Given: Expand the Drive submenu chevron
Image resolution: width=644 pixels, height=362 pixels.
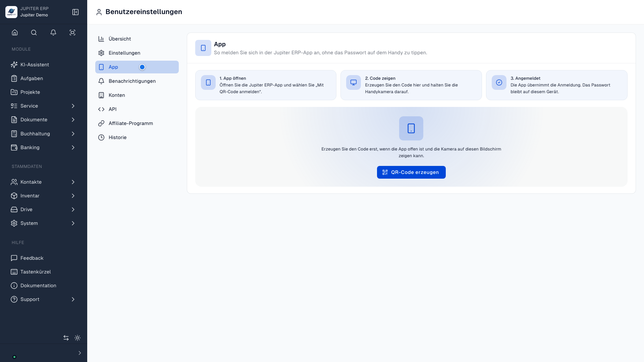Looking at the screenshot, I should click(73, 209).
